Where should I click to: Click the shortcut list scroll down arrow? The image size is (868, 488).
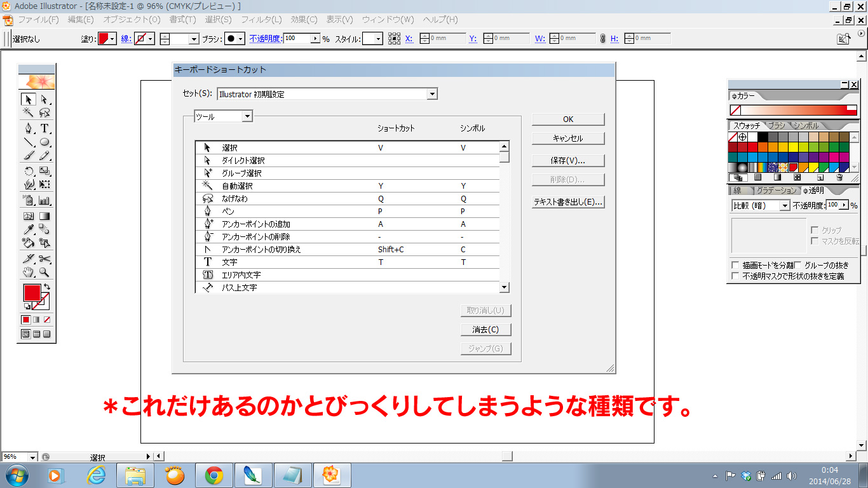tap(505, 287)
